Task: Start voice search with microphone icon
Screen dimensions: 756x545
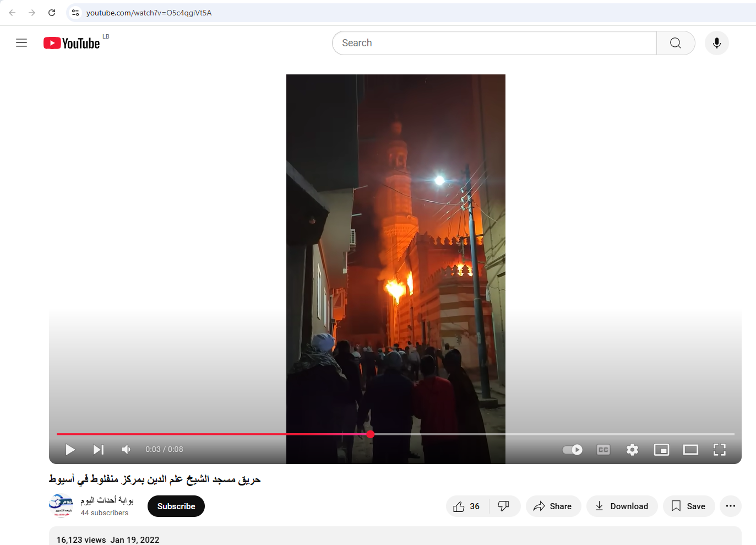Action: [716, 43]
